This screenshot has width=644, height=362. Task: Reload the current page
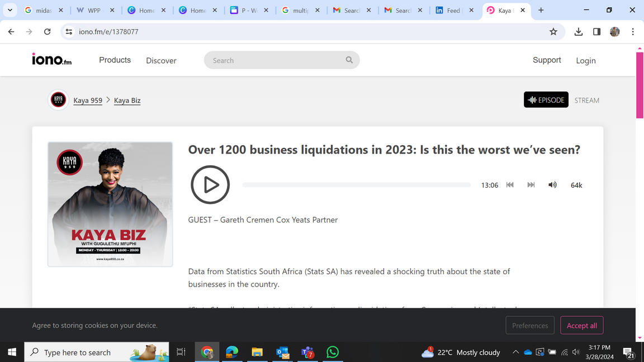[x=47, y=32]
